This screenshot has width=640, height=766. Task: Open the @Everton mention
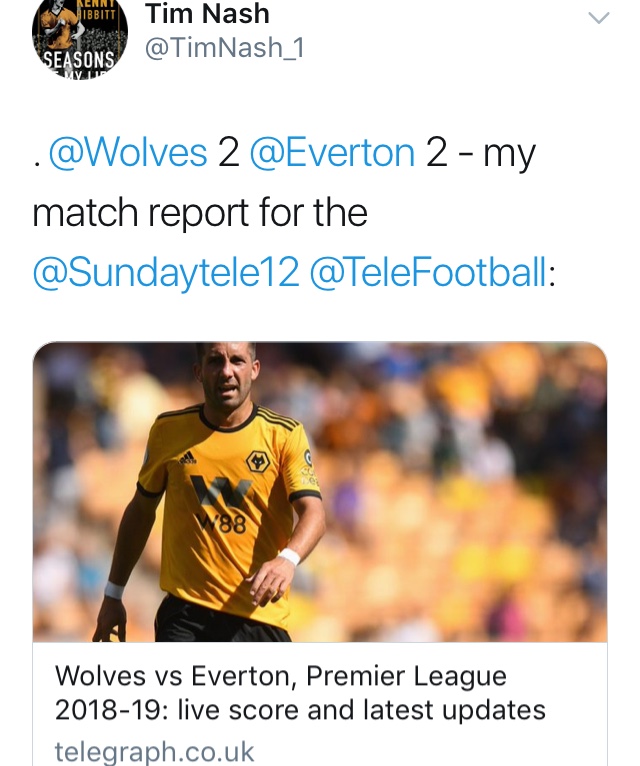coord(332,153)
